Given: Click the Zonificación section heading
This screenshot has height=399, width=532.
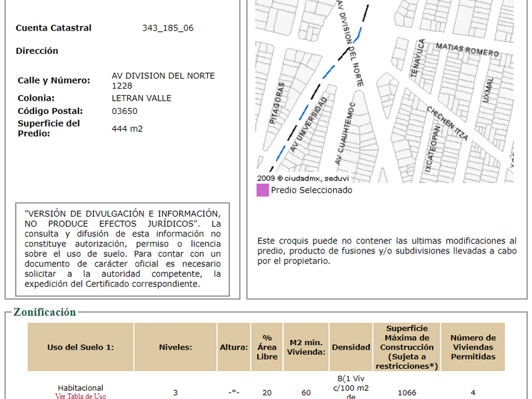Looking at the screenshot, I should point(44,312).
